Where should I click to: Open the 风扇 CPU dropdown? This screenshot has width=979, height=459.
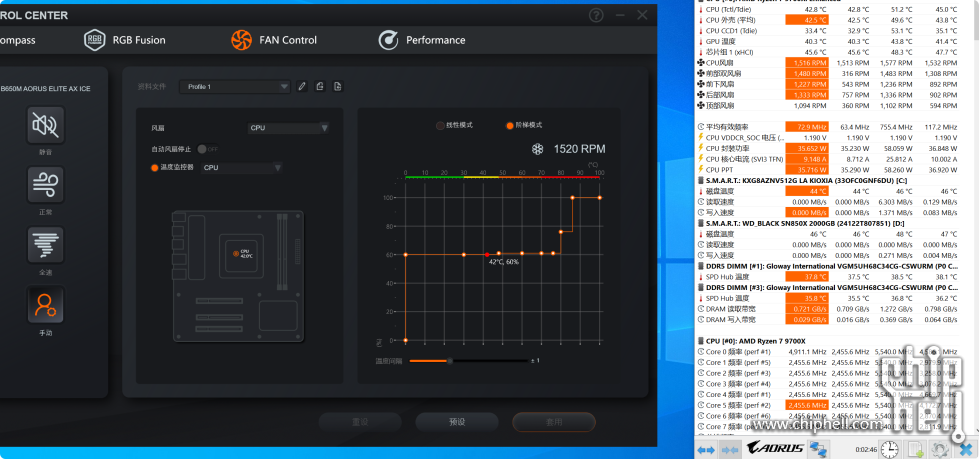(x=288, y=128)
